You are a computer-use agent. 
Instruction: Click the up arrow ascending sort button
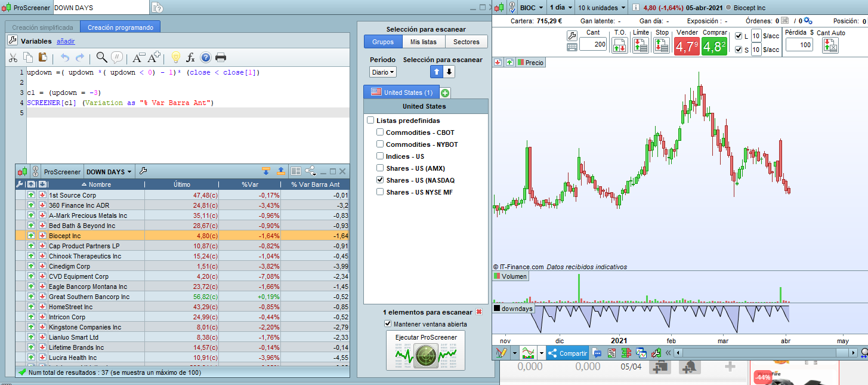[x=436, y=72]
